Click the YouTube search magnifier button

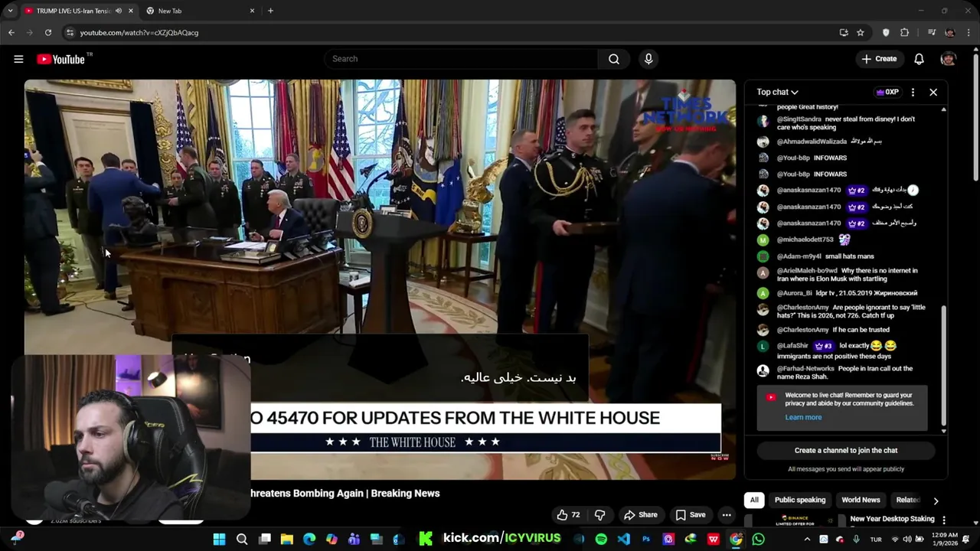[614, 59]
